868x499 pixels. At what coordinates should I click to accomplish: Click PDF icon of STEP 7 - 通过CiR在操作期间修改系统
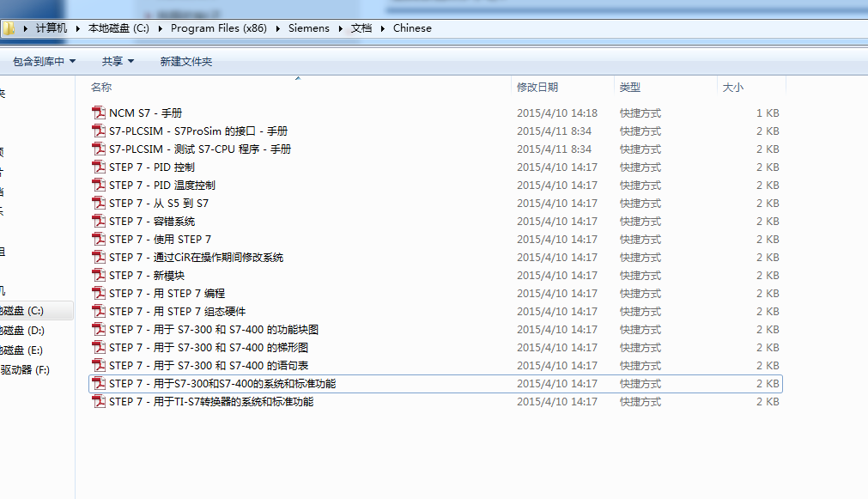coord(99,257)
